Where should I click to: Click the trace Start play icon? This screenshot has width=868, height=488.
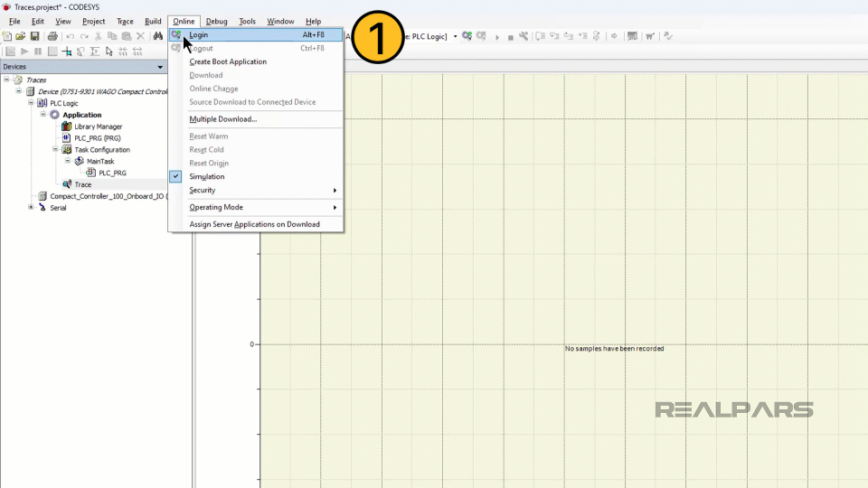(x=24, y=52)
